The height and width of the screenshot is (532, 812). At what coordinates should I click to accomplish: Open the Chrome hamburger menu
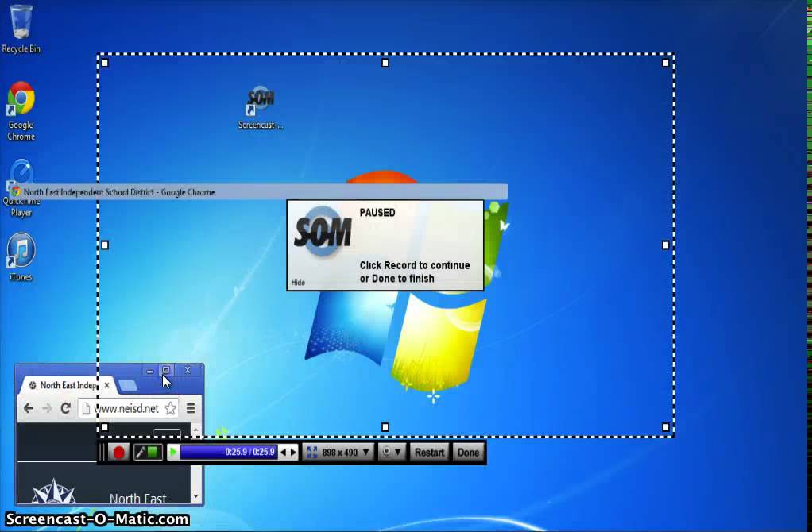click(x=191, y=408)
